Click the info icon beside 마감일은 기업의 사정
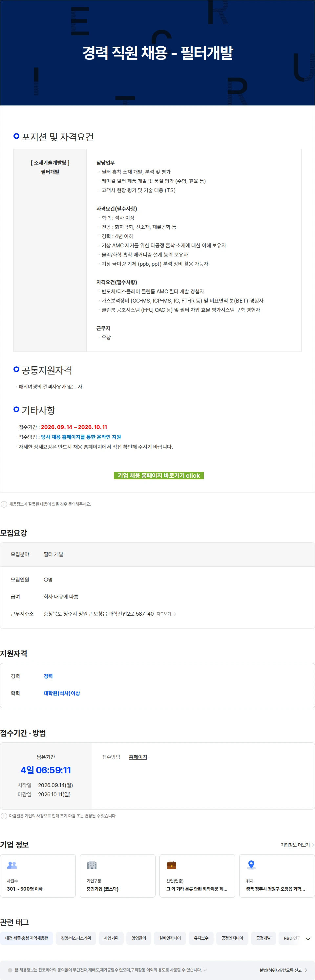The height and width of the screenshot is (980, 315). (x=4, y=816)
